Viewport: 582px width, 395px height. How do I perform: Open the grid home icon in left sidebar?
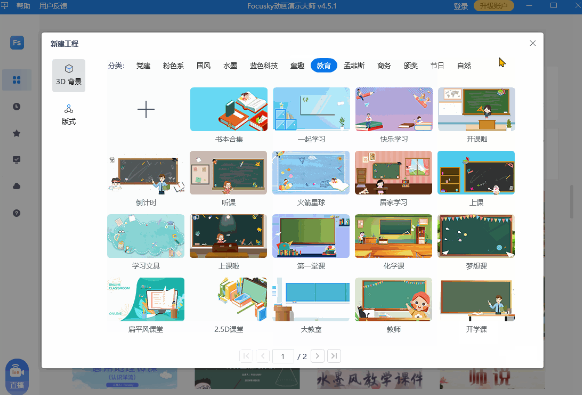[x=17, y=80]
